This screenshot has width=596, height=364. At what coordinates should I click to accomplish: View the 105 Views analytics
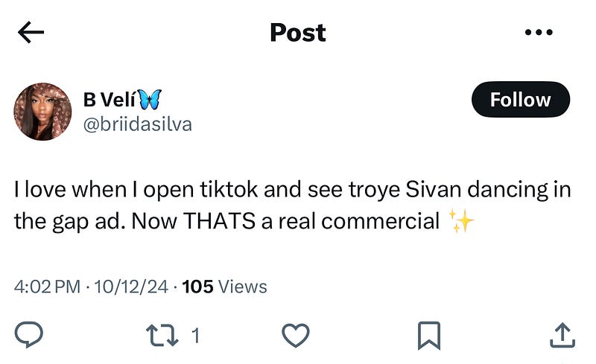coord(224,287)
